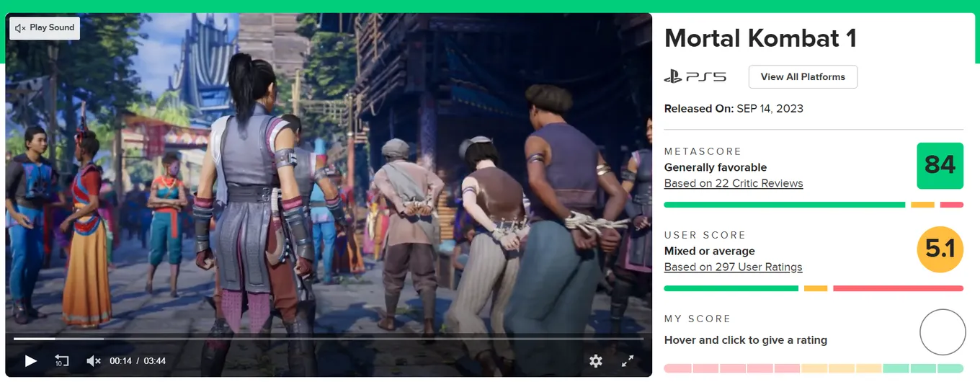
Task: Open the View All Platforms button
Action: (x=803, y=76)
